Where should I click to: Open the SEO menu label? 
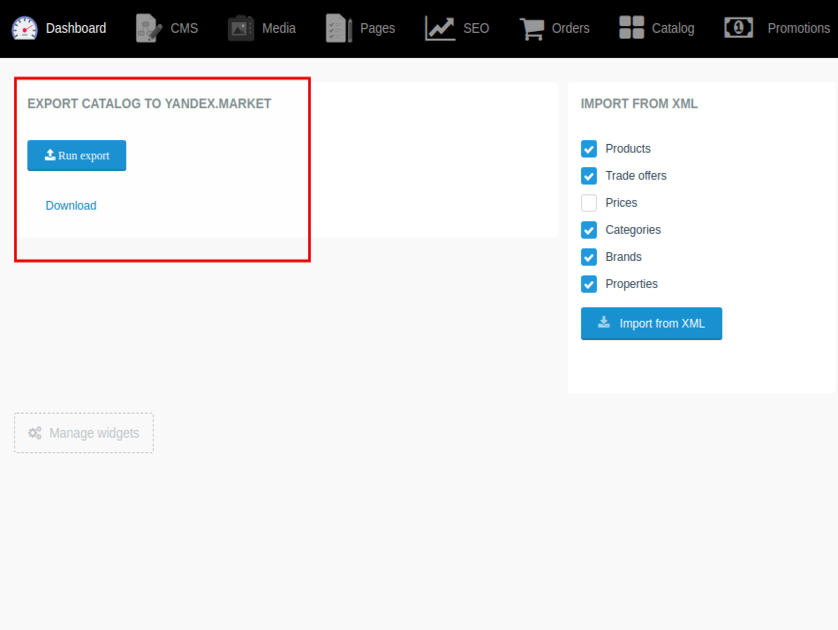click(x=476, y=28)
